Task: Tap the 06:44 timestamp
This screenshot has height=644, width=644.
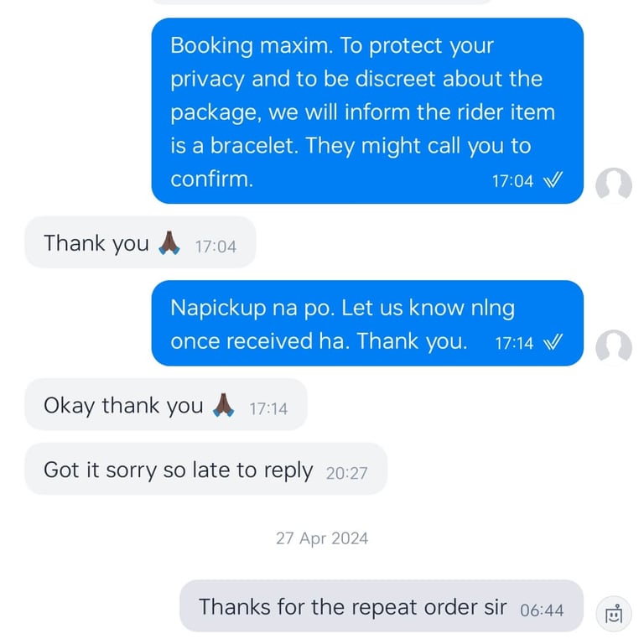Action: tap(542, 610)
